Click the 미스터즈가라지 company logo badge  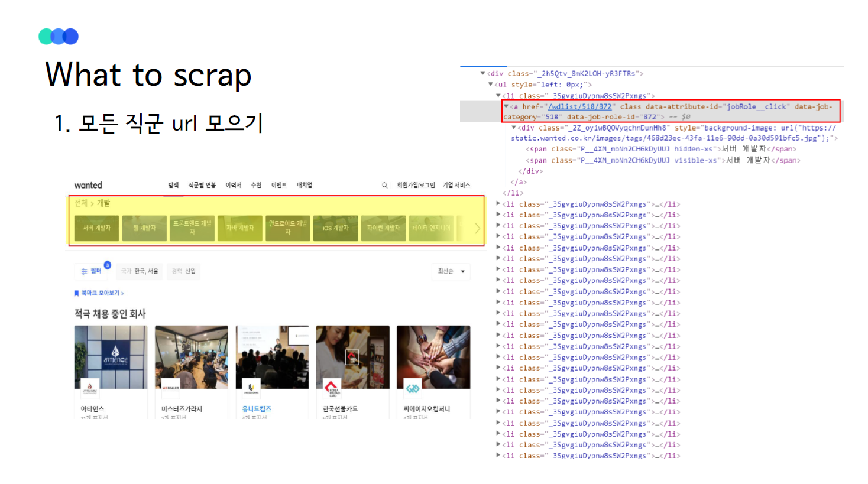(x=170, y=388)
